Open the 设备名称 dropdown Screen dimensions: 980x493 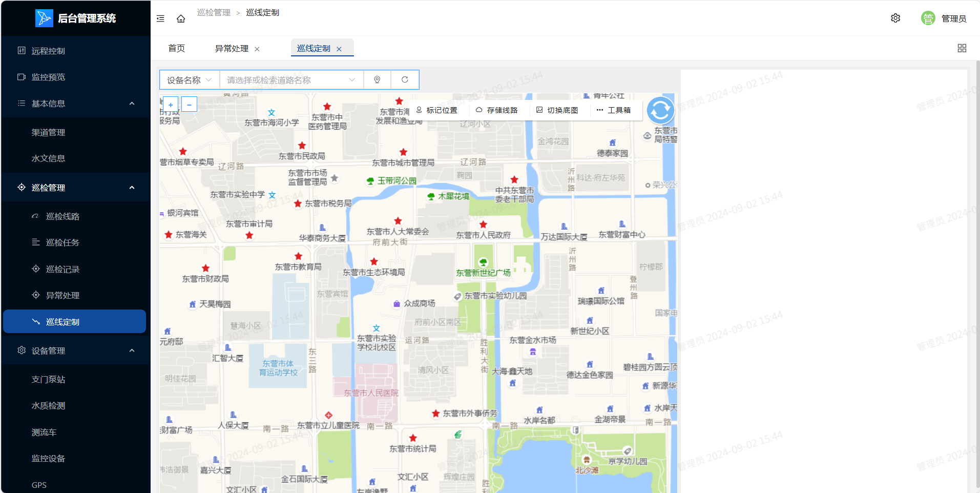190,80
